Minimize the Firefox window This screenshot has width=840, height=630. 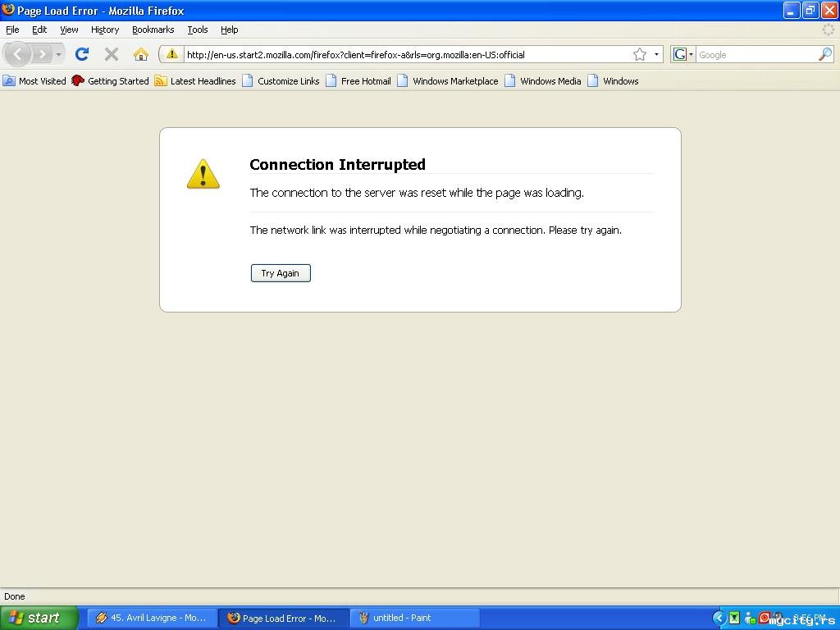coord(792,10)
